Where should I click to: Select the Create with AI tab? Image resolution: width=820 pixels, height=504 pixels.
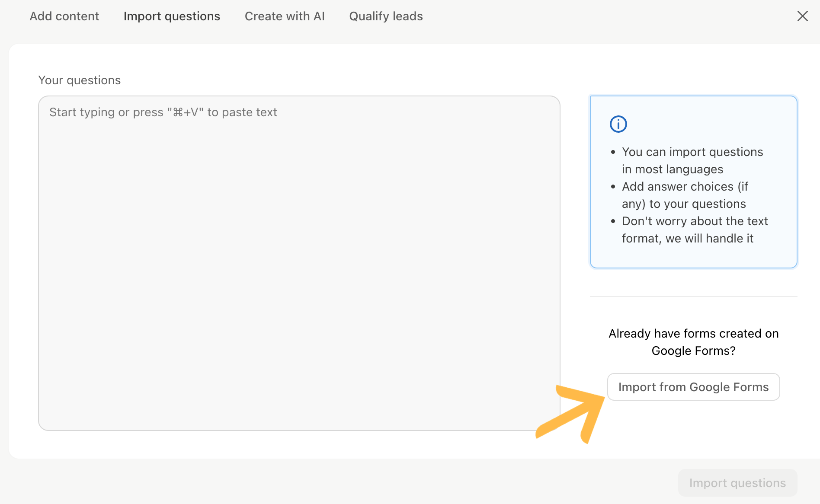coord(285,16)
